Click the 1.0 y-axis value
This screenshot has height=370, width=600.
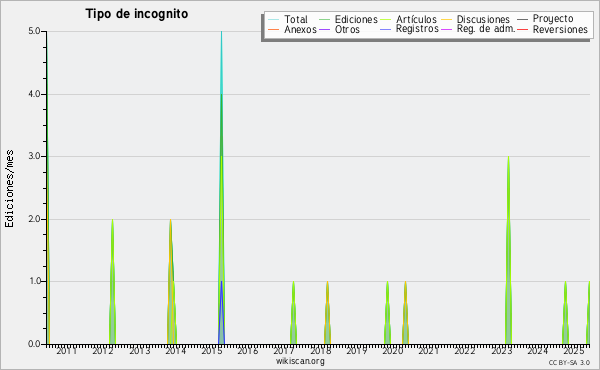tap(34, 281)
